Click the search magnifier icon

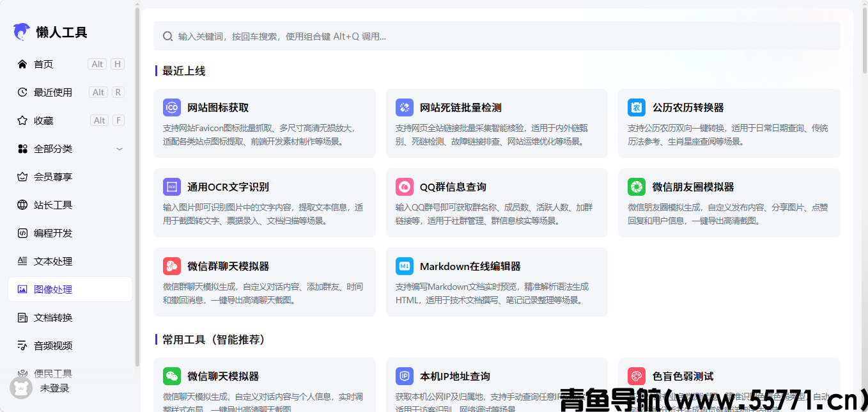coord(167,36)
